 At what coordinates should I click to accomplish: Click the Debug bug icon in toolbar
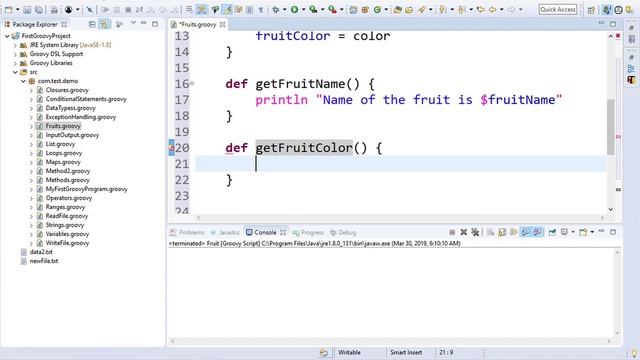[276, 9]
